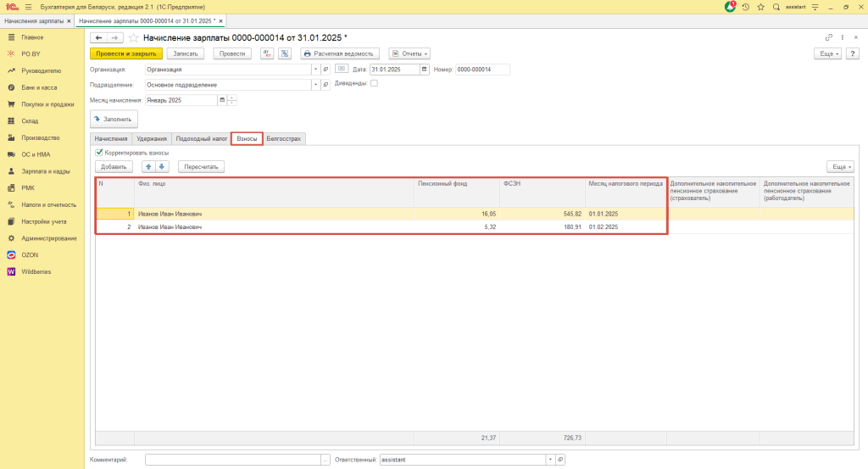Open calendar picker for the Дата field

(x=426, y=70)
